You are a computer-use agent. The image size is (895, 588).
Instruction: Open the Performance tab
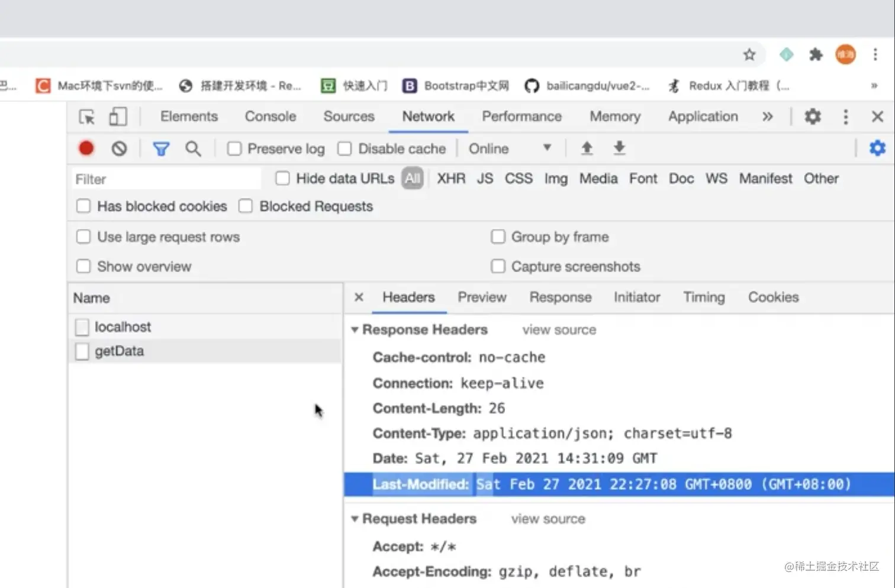pos(521,117)
